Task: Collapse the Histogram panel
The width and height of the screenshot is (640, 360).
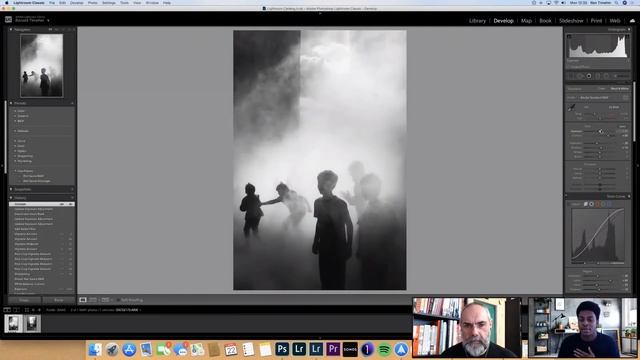Action: pyautogui.click(x=629, y=29)
